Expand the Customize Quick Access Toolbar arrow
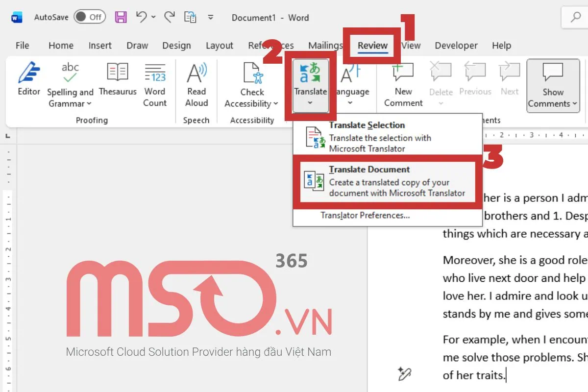Image resolution: width=588 pixels, height=392 pixels. click(211, 18)
